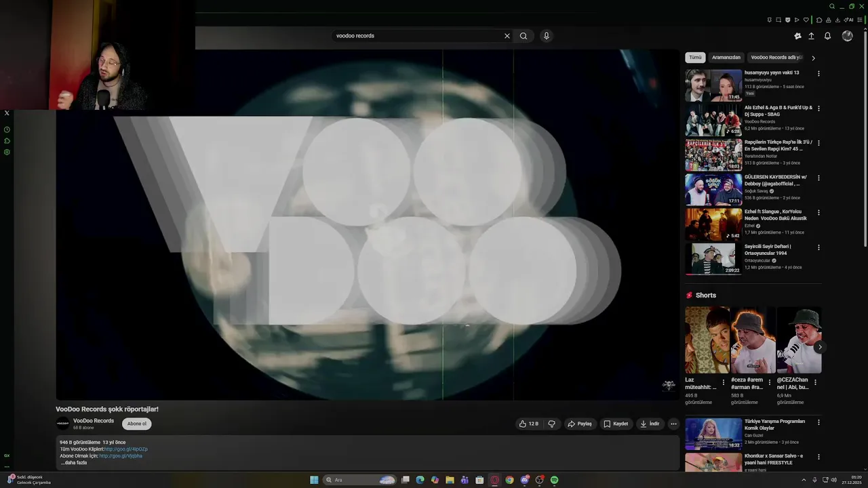868x488 pixels.
Task: Open browser bookmarks heart icon
Action: coord(806,20)
